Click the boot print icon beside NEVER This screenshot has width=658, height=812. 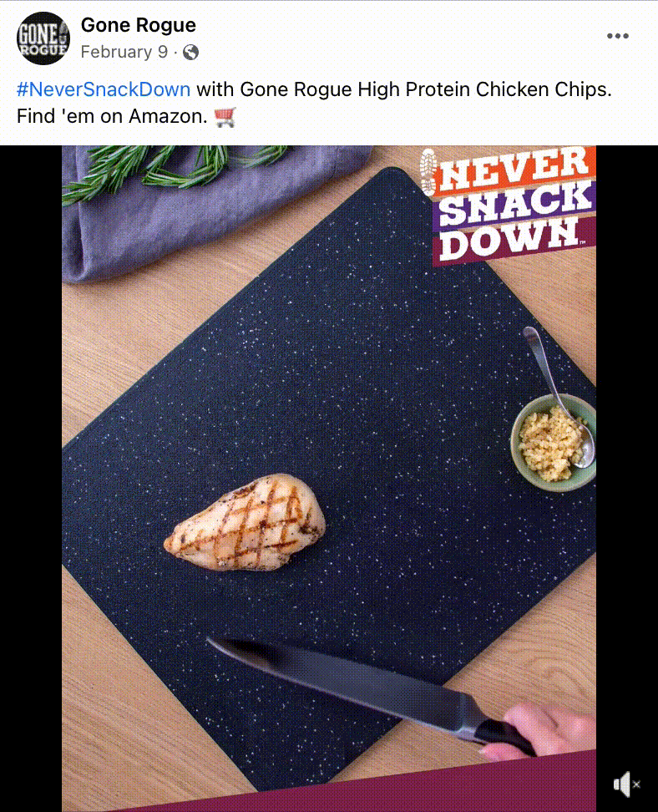pos(428,172)
